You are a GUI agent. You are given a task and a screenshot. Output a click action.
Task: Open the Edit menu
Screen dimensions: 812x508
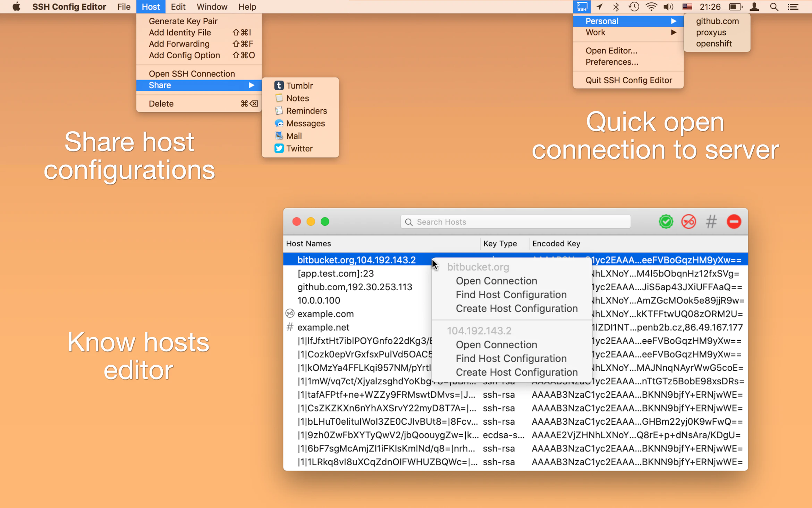(178, 7)
